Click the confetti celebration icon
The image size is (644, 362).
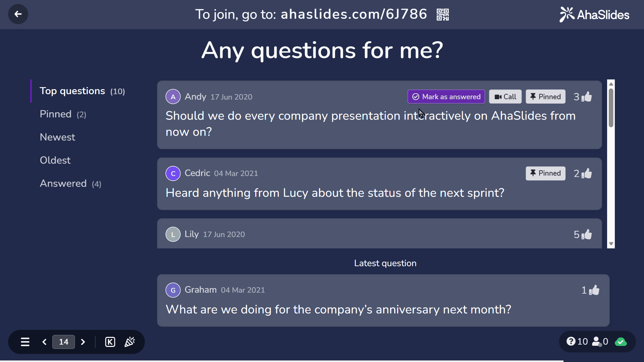click(x=130, y=342)
